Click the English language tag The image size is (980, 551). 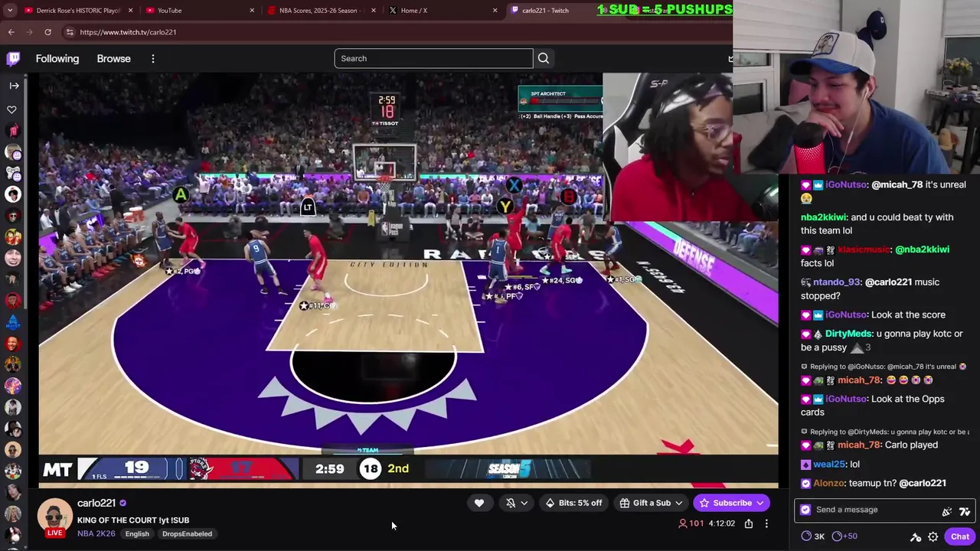coord(137,533)
